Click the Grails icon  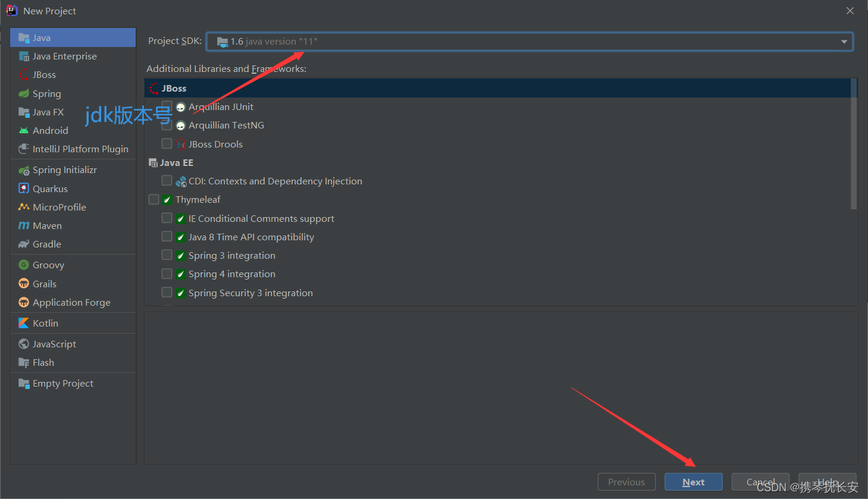point(24,284)
